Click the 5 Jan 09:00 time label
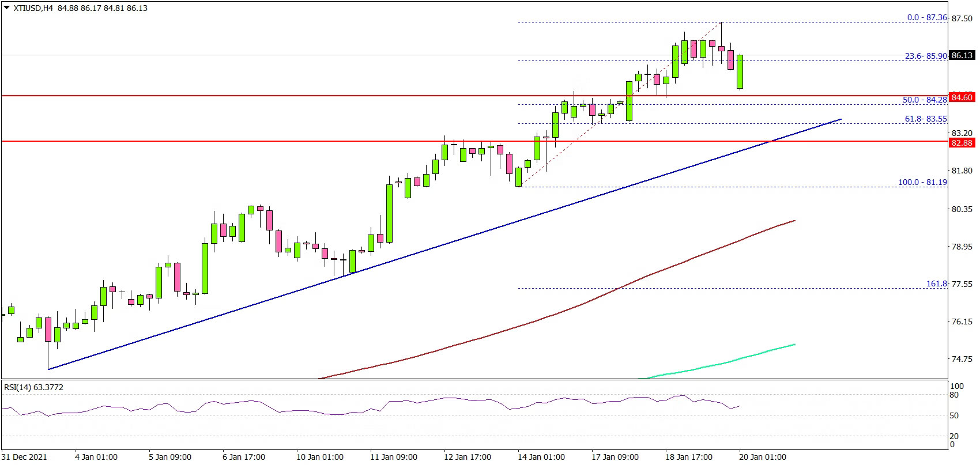The image size is (980, 465). click(x=170, y=457)
